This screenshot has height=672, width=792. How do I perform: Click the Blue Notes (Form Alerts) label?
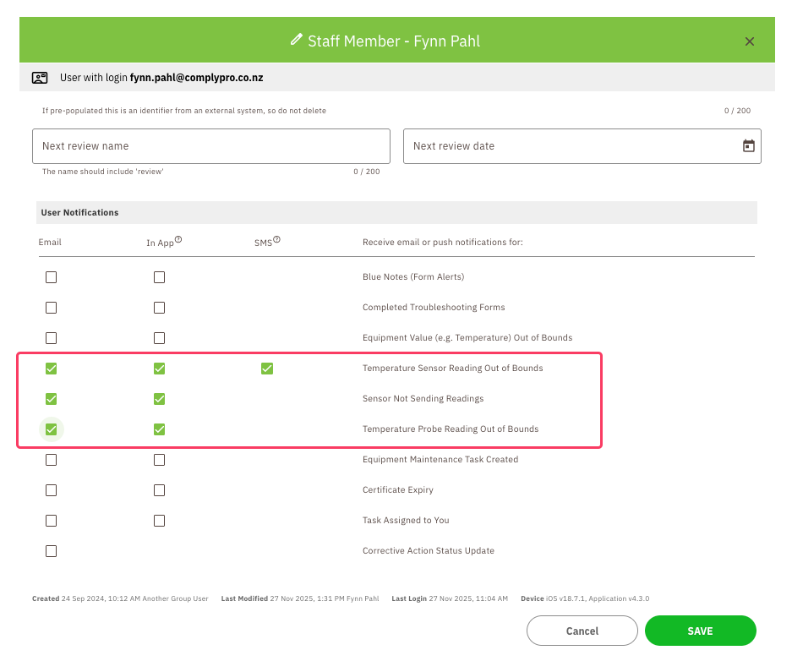click(413, 277)
